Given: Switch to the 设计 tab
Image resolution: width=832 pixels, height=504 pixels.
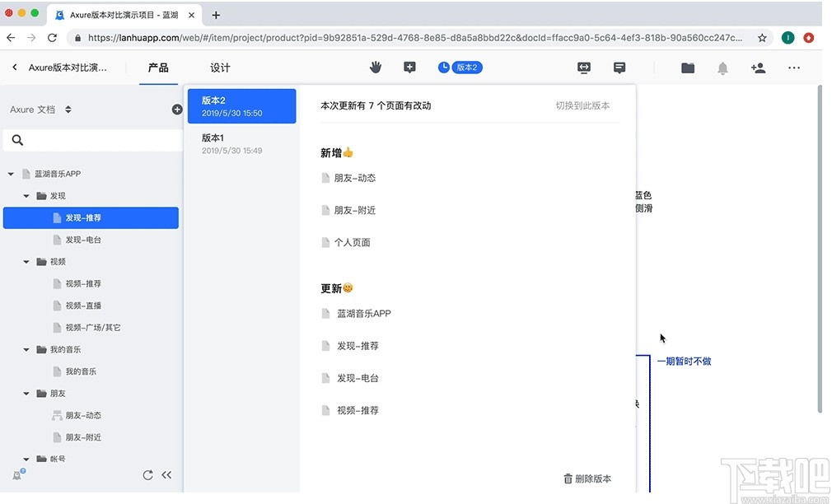Looking at the screenshot, I should pyautogui.click(x=220, y=68).
